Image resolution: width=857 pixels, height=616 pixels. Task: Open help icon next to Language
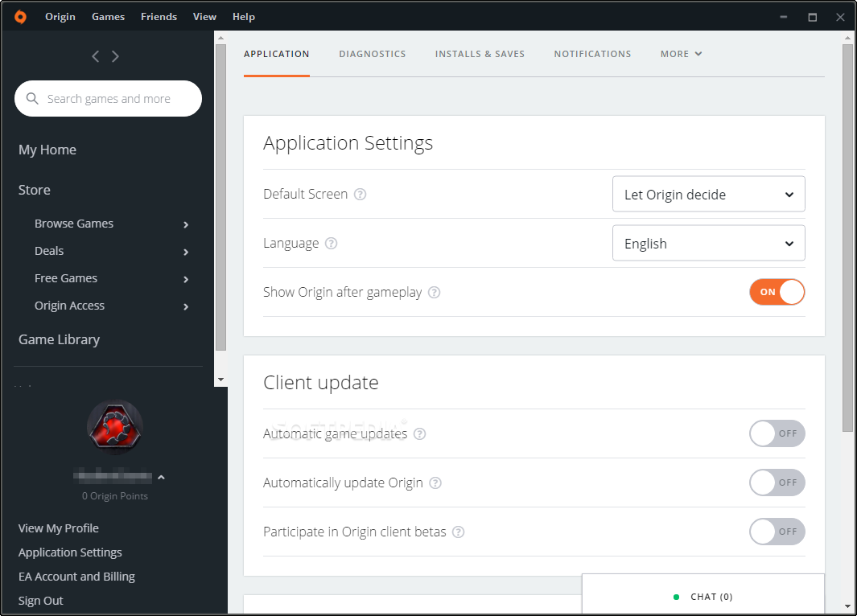point(332,243)
